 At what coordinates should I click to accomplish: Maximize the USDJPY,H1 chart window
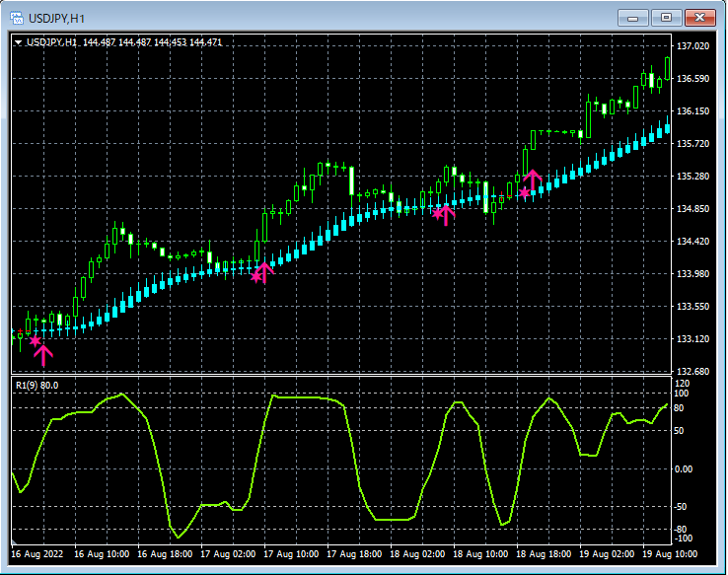(x=666, y=18)
